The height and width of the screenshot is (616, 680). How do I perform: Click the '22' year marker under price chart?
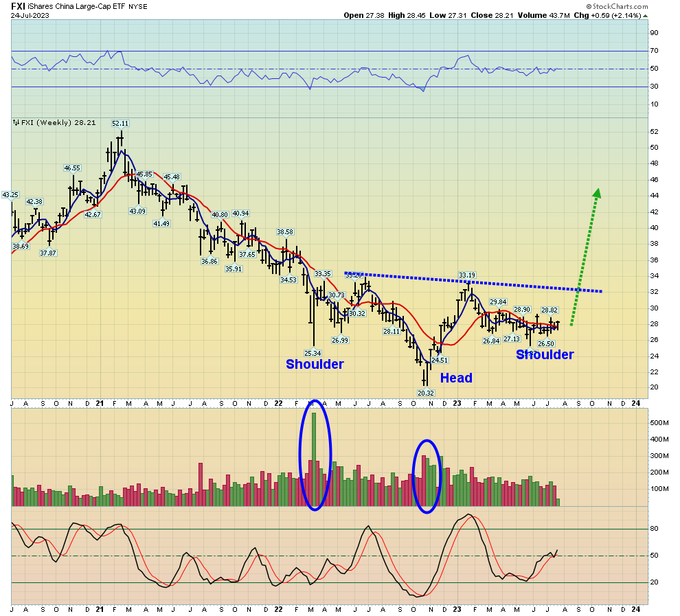point(278,403)
